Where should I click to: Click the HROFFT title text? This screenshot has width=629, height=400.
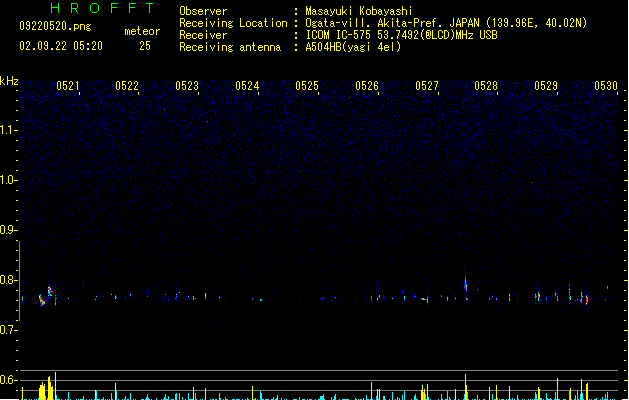(x=103, y=8)
